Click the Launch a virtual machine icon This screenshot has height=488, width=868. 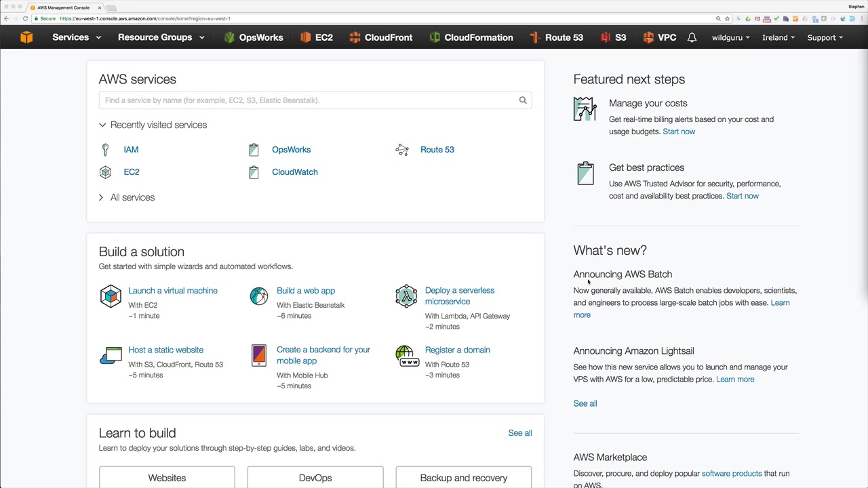click(111, 296)
